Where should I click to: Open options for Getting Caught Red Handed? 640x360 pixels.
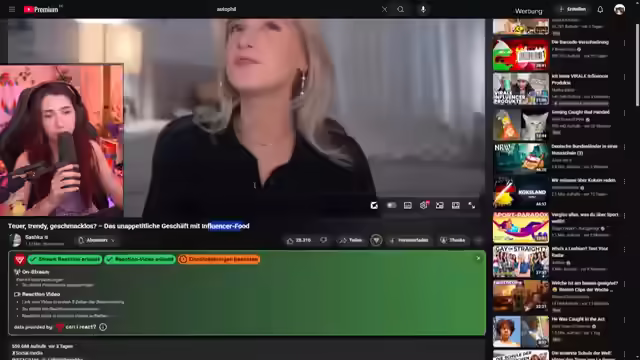pos(624,113)
